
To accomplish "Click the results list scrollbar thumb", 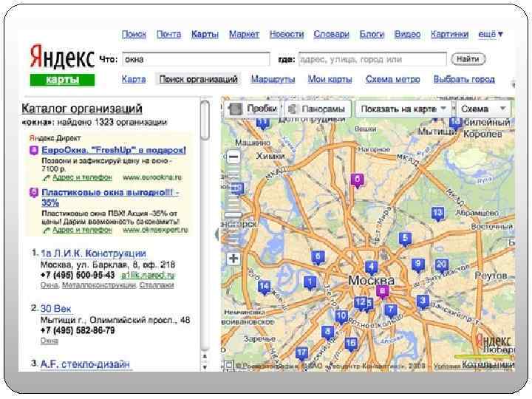I will (205, 120).
